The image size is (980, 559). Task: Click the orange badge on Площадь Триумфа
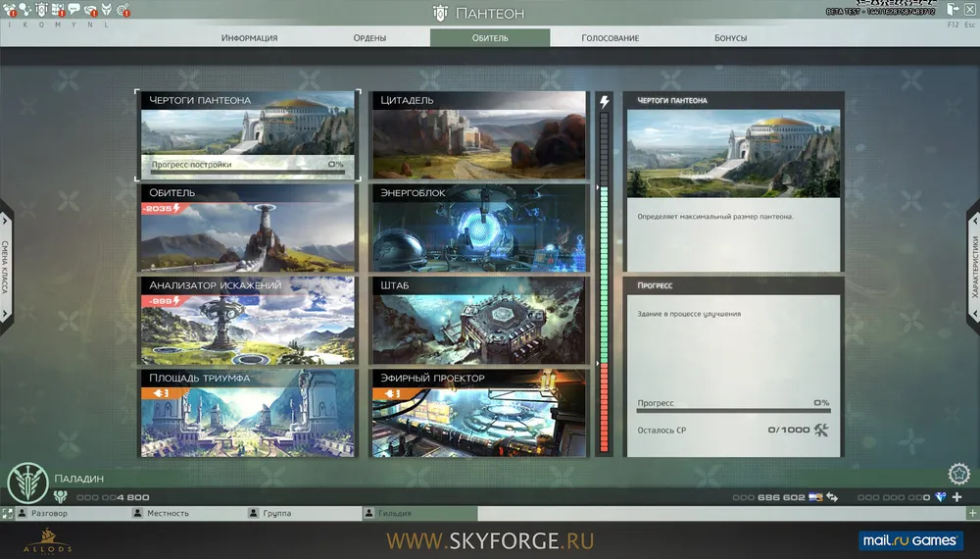(162, 393)
